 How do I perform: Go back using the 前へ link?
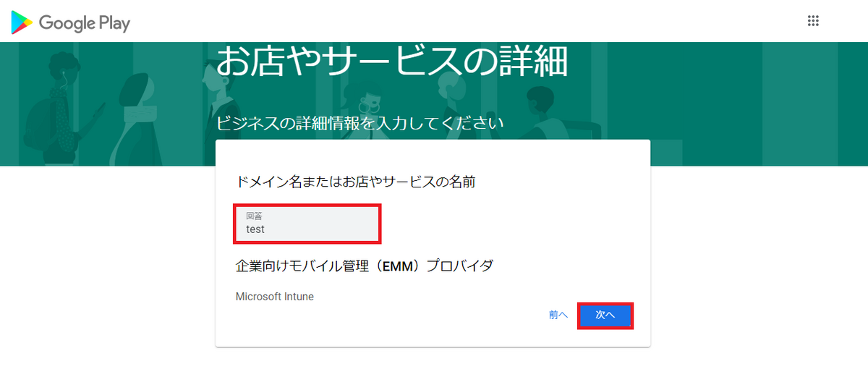(558, 315)
